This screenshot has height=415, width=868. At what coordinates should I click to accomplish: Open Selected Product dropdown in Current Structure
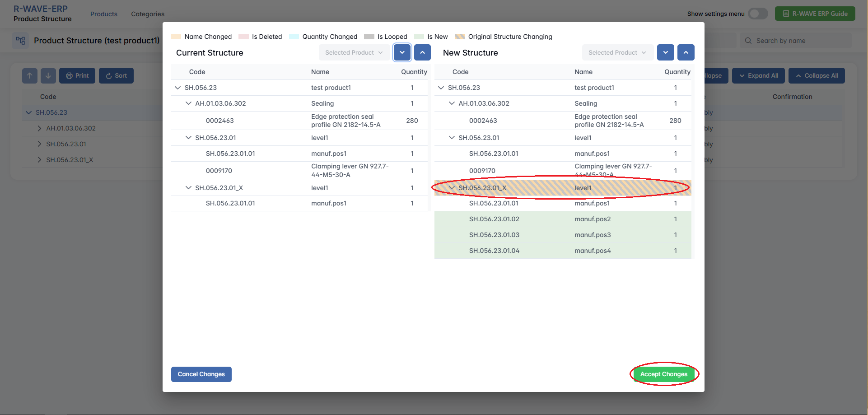354,52
